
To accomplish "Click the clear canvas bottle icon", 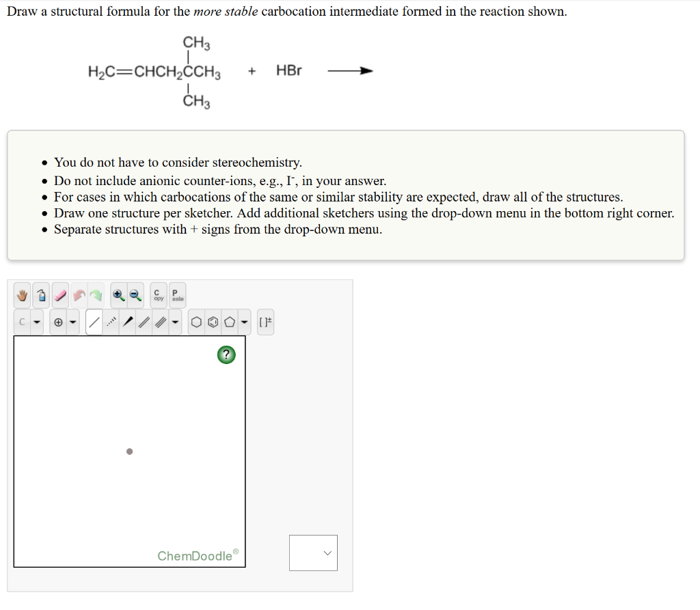I will coord(41,295).
